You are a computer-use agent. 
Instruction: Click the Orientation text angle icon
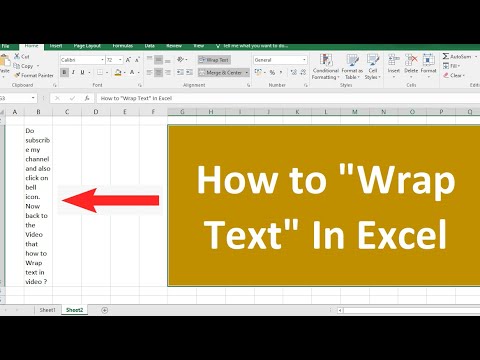(x=181, y=60)
